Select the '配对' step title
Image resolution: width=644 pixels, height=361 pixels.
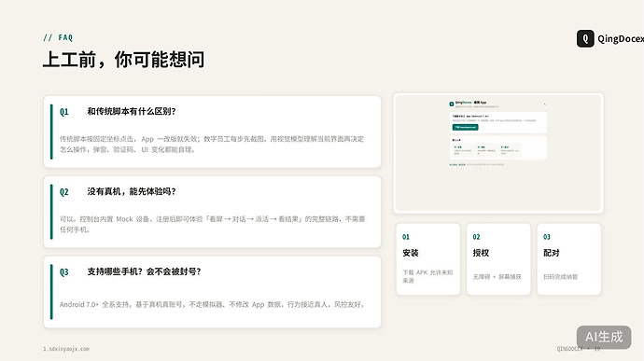click(552, 253)
